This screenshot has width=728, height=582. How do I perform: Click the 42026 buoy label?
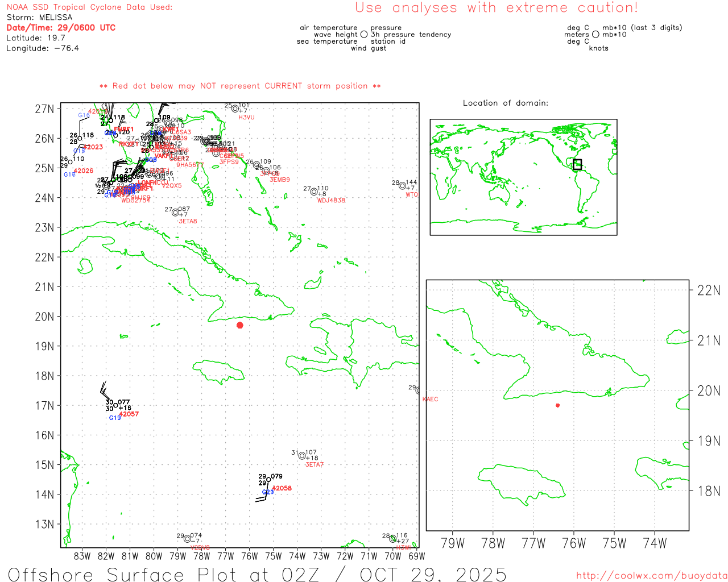point(84,171)
